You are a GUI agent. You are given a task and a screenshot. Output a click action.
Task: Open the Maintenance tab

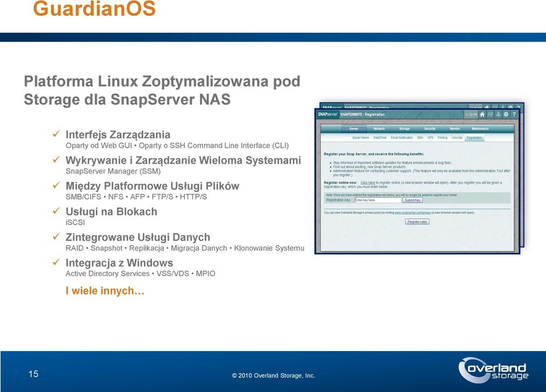tap(480, 129)
